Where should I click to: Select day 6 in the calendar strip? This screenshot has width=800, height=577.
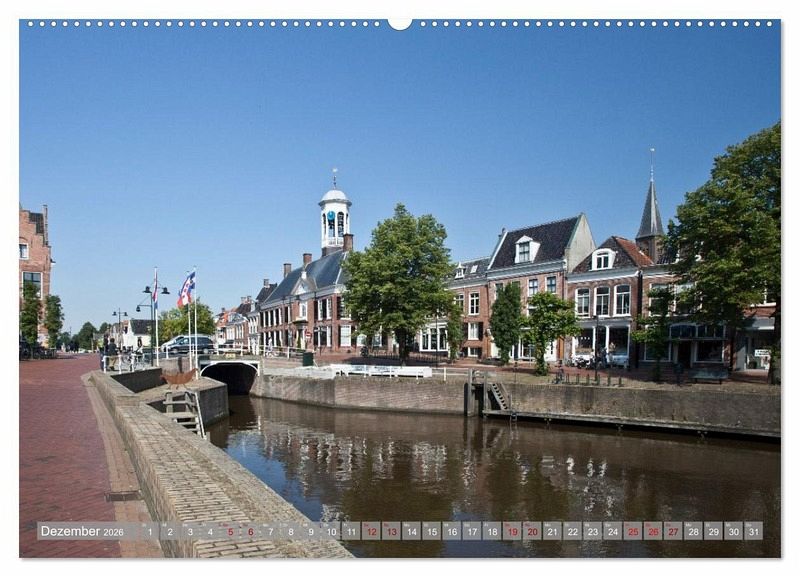point(250,531)
